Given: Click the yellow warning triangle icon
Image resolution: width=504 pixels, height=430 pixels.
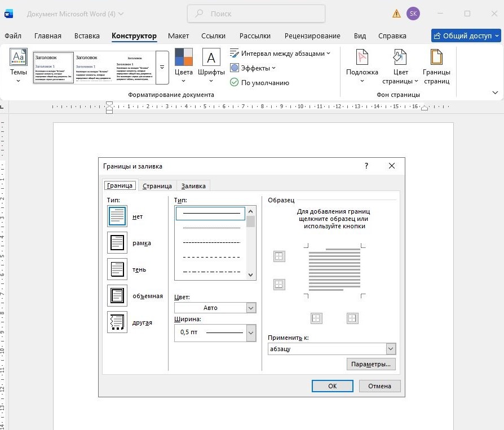Looking at the screenshot, I should [x=397, y=14].
